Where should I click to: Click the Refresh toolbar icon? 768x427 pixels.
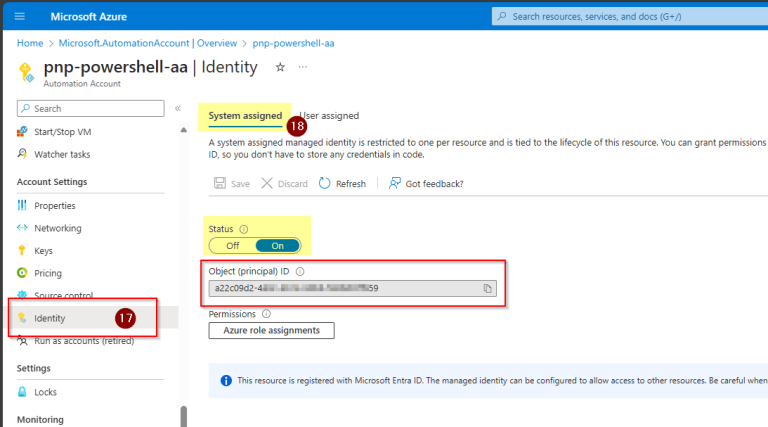(x=325, y=184)
